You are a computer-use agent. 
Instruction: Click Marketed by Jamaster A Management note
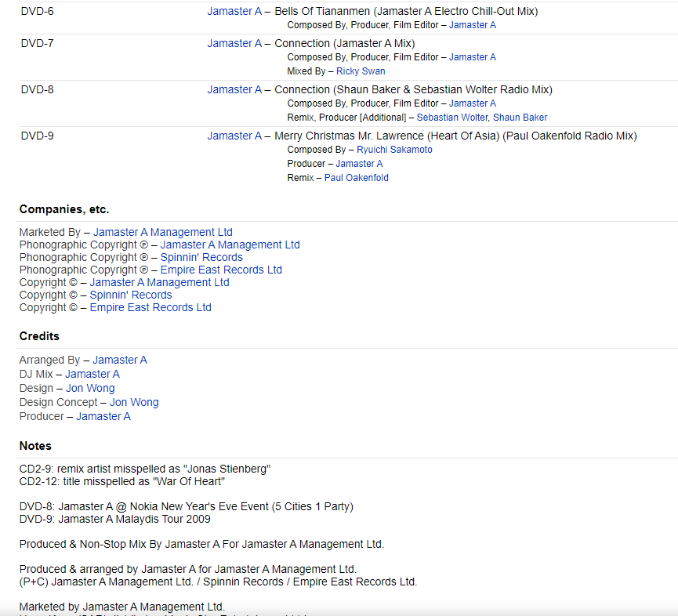122,607
